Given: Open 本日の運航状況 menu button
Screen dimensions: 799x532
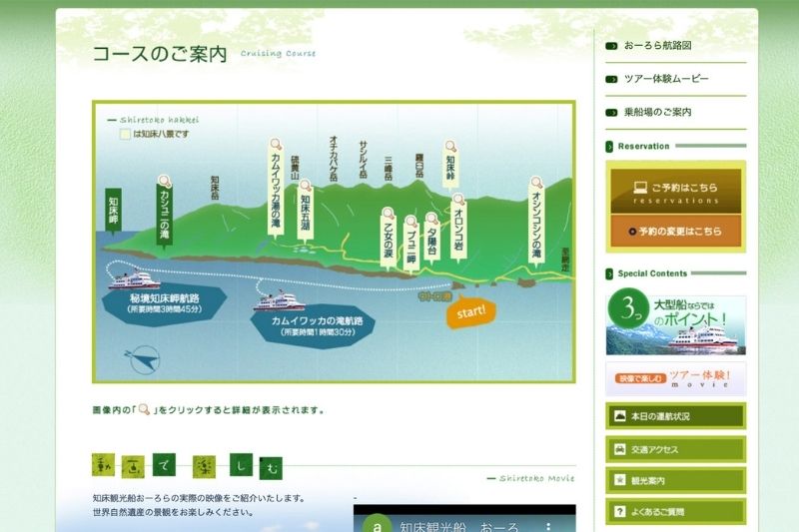Looking at the screenshot, I should click(676, 416).
